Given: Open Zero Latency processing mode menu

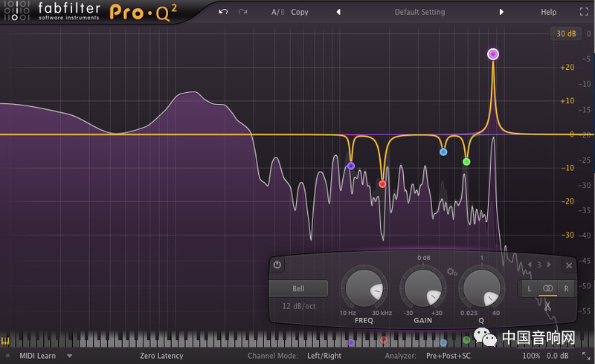Looking at the screenshot, I should pyautogui.click(x=161, y=356).
